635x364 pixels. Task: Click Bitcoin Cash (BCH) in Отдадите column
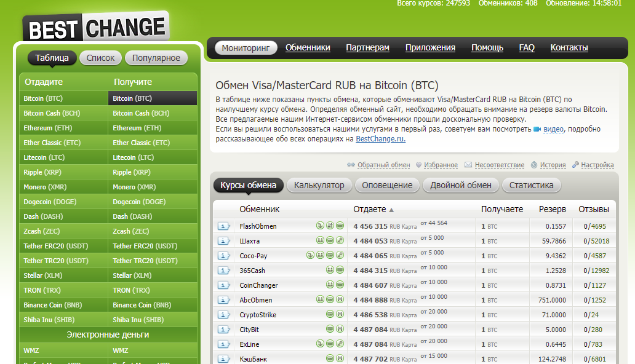[63, 113]
